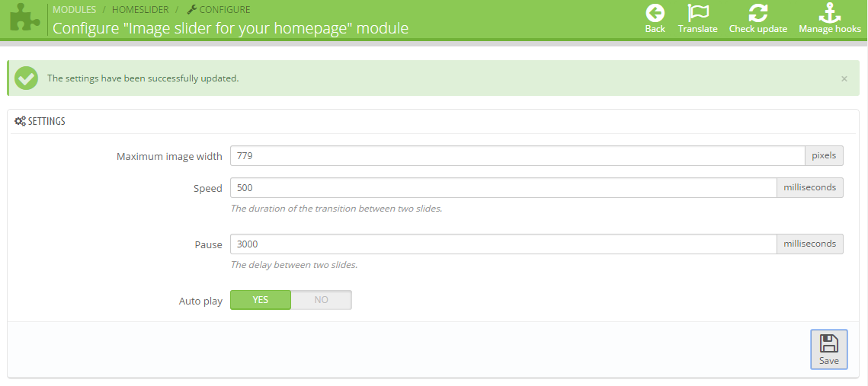Click the Back arrow icon
The image size is (868, 386).
pos(655,13)
